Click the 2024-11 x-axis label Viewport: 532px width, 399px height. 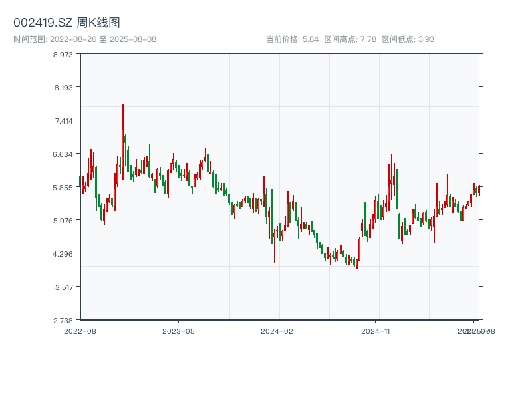[375, 331]
